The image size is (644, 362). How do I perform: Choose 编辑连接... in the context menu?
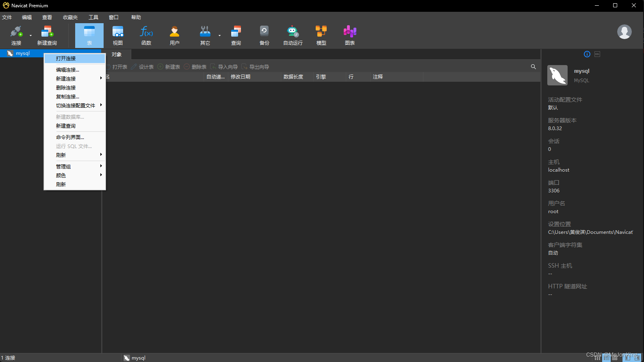click(x=75, y=70)
